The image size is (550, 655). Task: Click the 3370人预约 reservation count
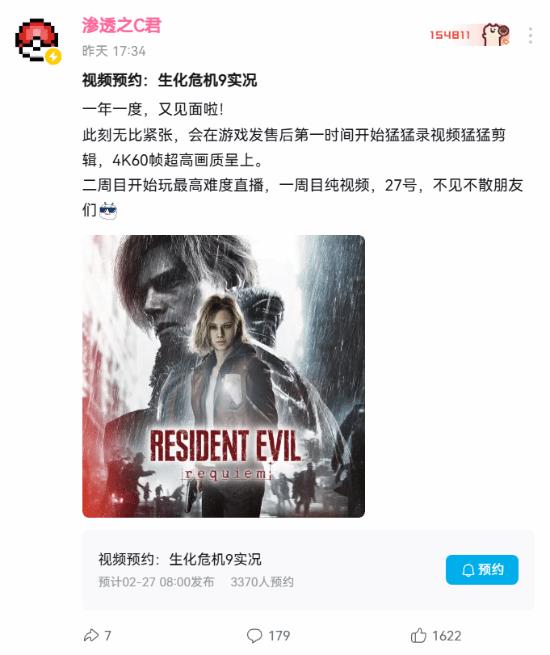tap(262, 582)
